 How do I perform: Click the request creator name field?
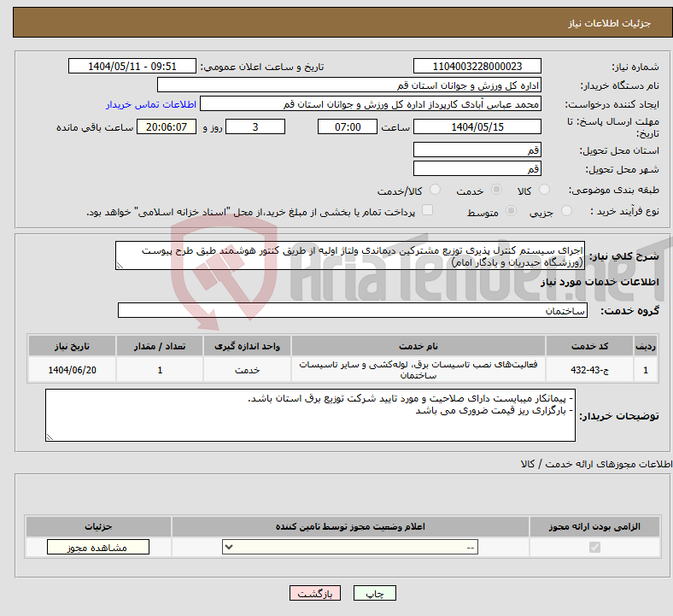point(371,104)
